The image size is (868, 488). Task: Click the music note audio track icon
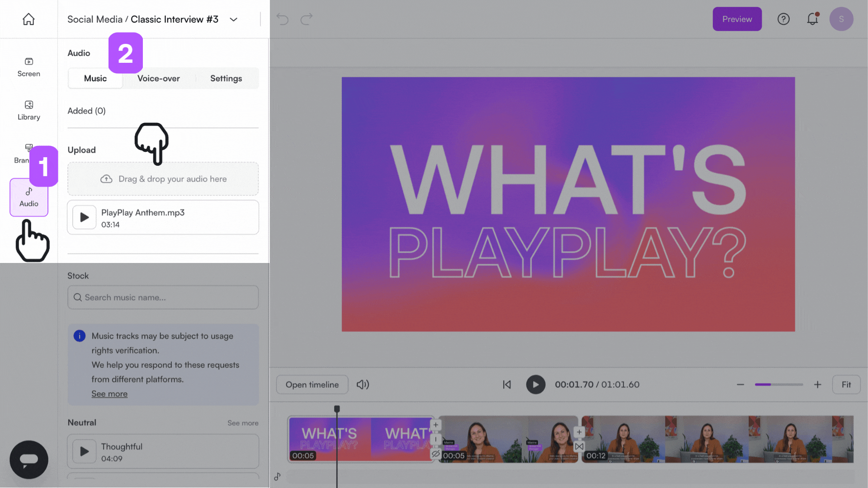tap(277, 477)
